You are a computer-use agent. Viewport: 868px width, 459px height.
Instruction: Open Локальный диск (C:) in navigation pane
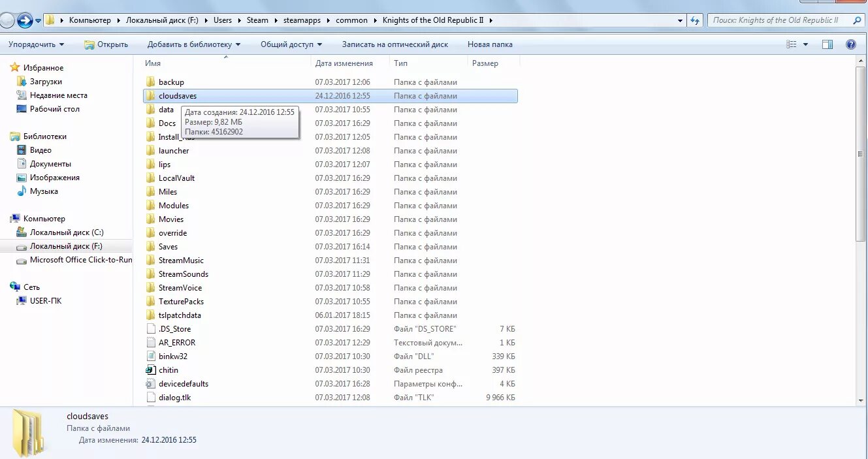point(66,232)
